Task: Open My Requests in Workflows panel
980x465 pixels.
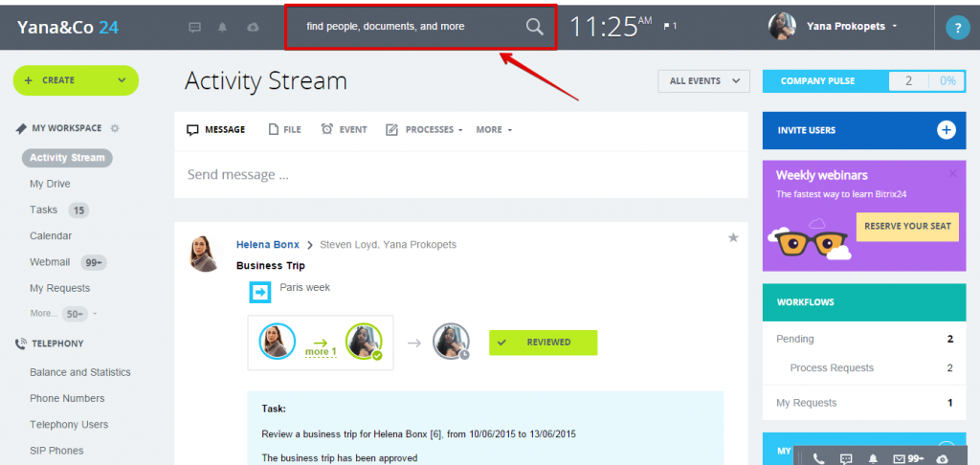Action: pos(864,403)
